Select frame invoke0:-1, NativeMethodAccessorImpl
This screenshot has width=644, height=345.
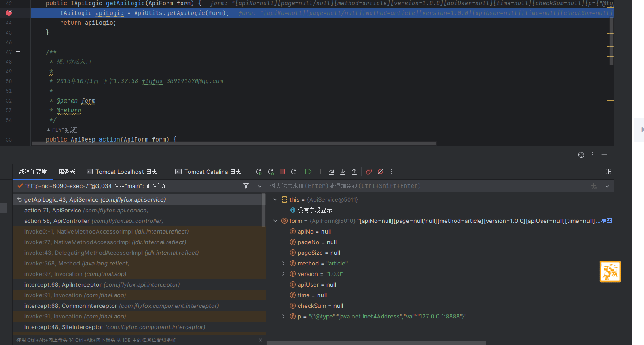[139, 232]
